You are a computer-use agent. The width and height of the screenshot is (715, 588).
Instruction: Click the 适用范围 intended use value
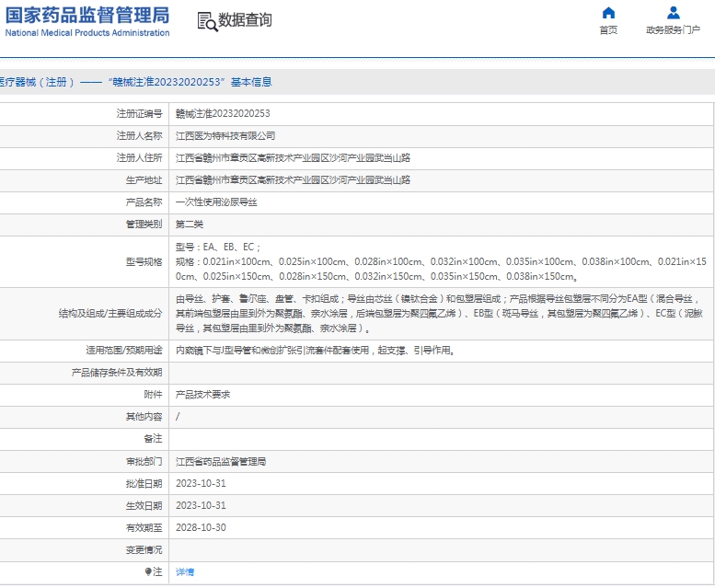pos(315,351)
